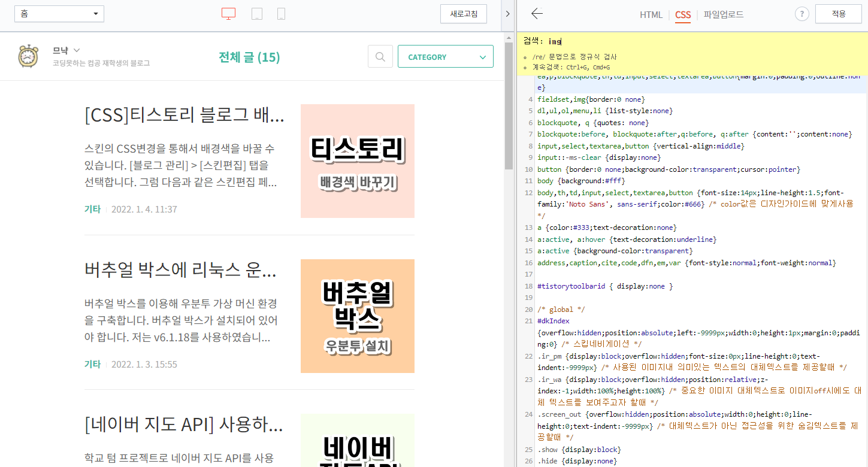Click the 계속검색: Ctrl+G hint text

pyautogui.click(x=571, y=67)
